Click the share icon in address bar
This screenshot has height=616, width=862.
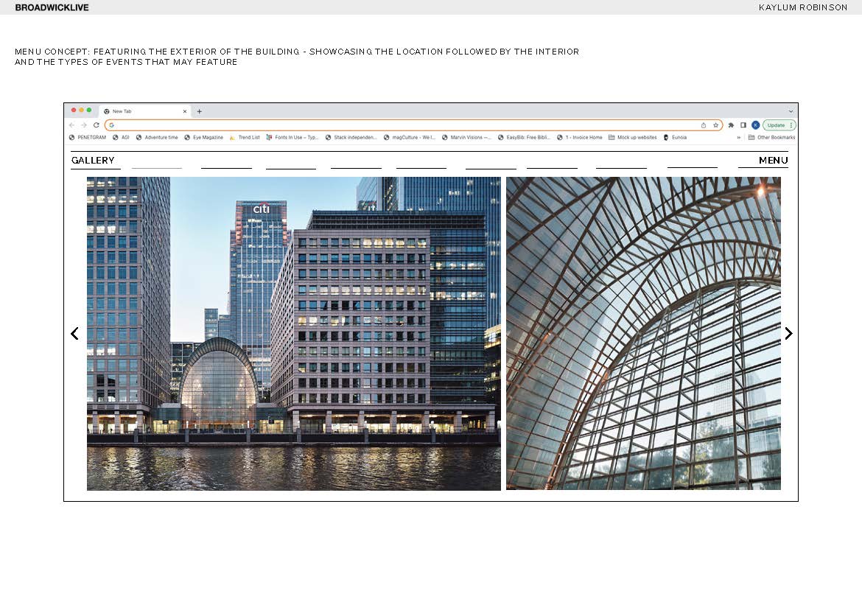[x=704, y=125]
